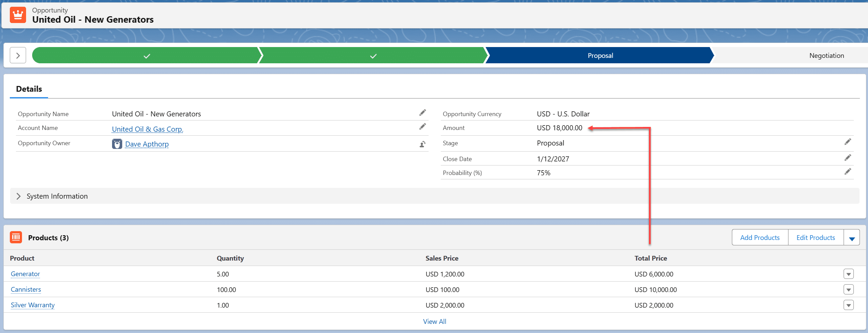
Task: Click the Account Name edit pencil
Action: [422, 127]
